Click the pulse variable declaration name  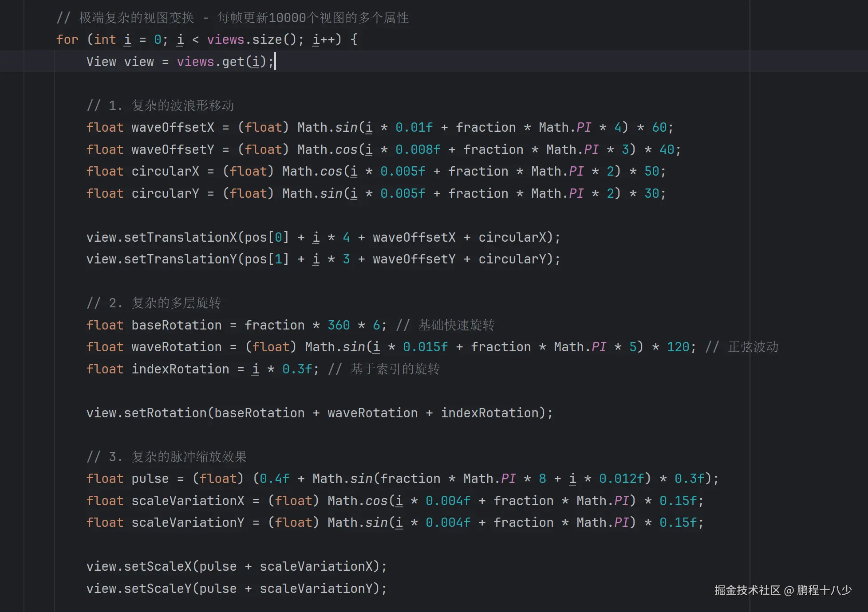point(150,479)
